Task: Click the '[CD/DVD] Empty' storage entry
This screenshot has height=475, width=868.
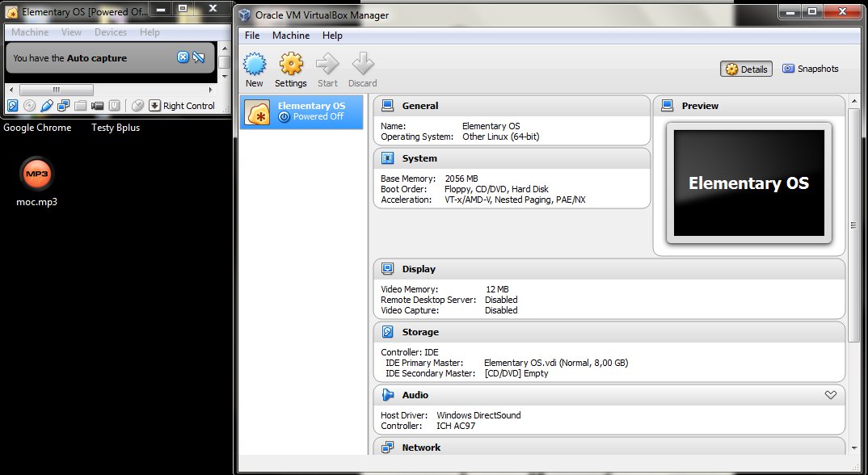Action: [x=516, y=374]
